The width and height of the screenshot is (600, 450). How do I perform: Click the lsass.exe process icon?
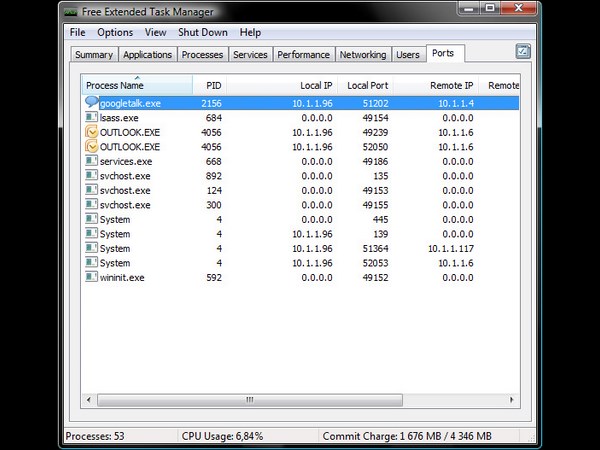92,117
